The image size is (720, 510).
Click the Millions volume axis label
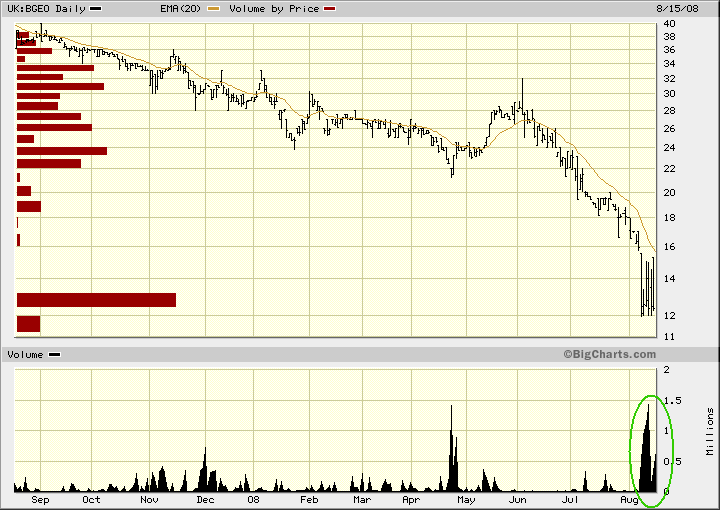tap(710, 430)
